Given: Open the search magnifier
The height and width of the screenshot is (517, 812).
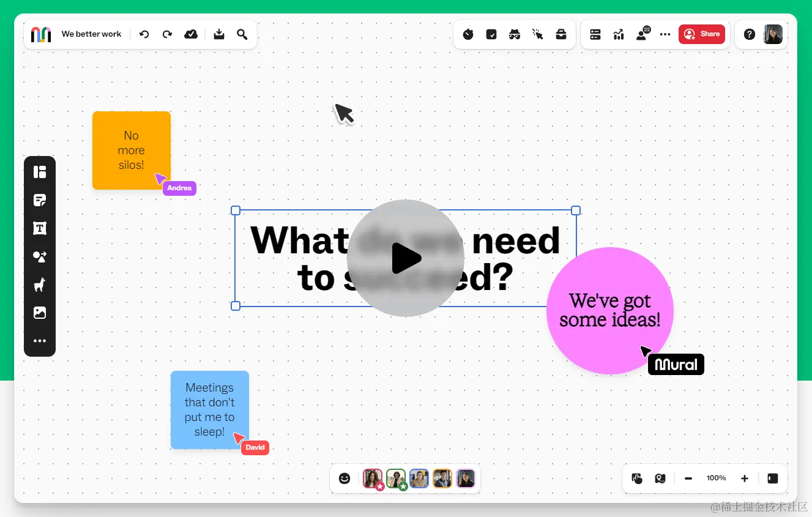Looking at the screenshot, I should coord(242,34).
